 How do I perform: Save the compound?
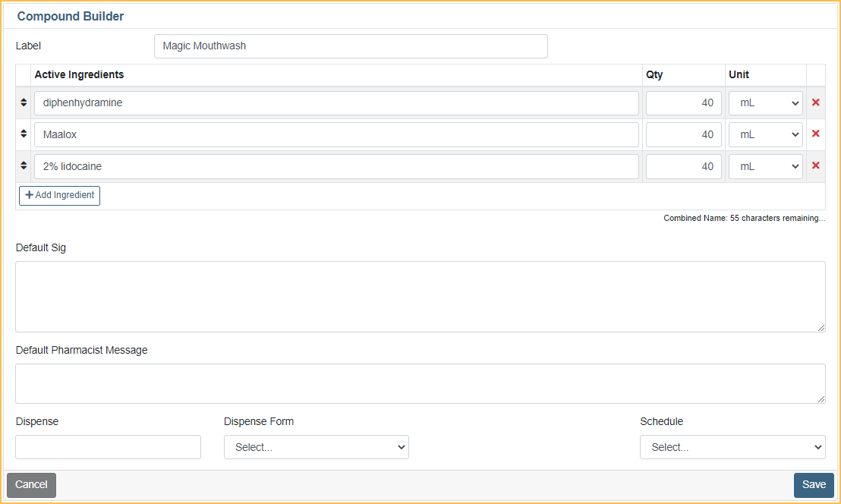[814, 485]
